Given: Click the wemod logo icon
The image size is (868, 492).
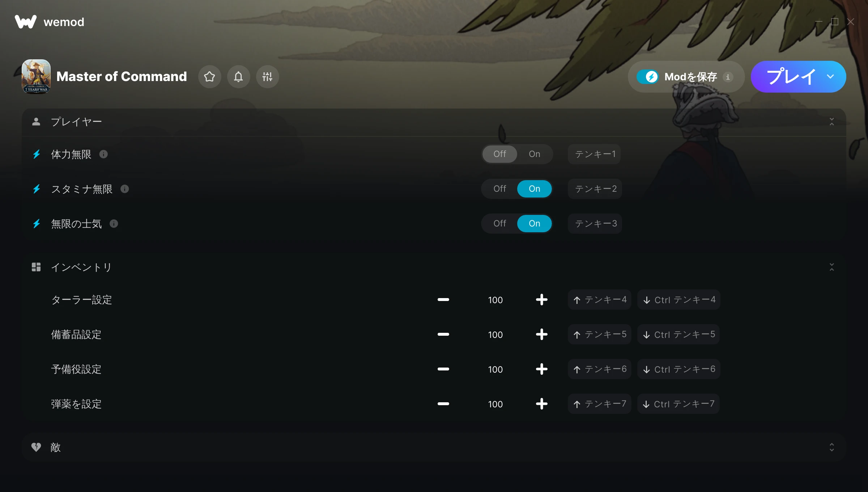Looking at the screenshot, I should point(26,22).
